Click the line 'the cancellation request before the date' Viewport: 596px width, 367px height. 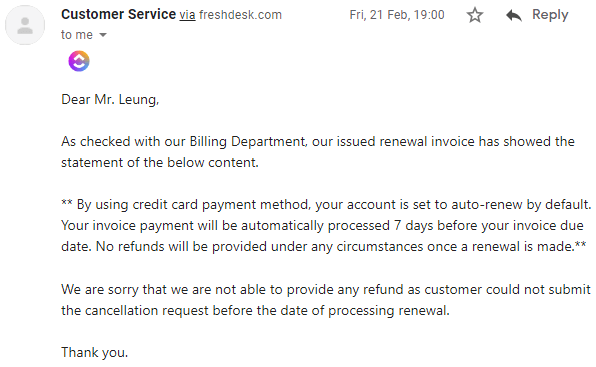click(x=255, y=310)
